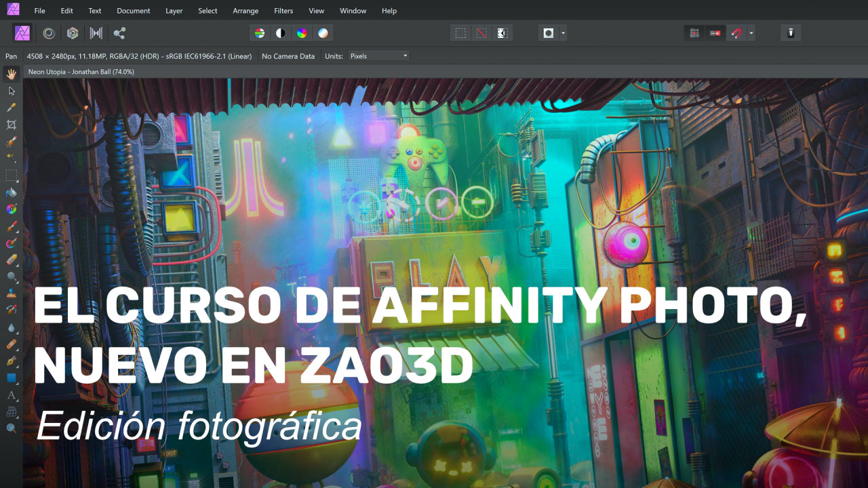Pick the Color Picker tool
Viewport: 868px width, 488px height.
(x=11, y=107)
